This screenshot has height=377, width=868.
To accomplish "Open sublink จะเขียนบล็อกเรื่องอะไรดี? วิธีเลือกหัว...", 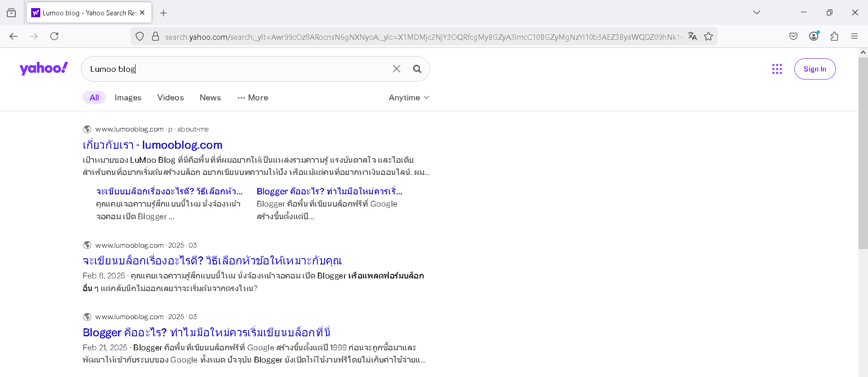I will coord(169,191).
